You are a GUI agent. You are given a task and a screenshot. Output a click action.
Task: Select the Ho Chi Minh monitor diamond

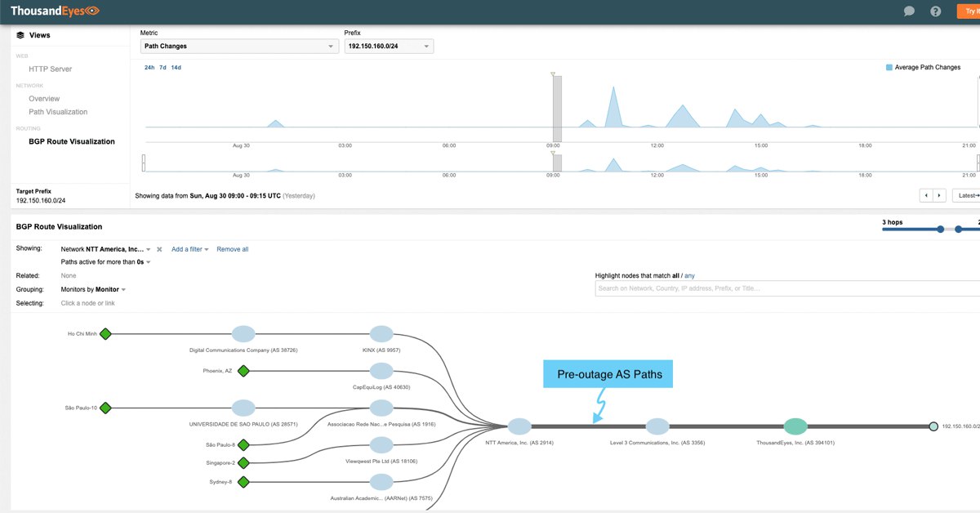click(105, 334)
